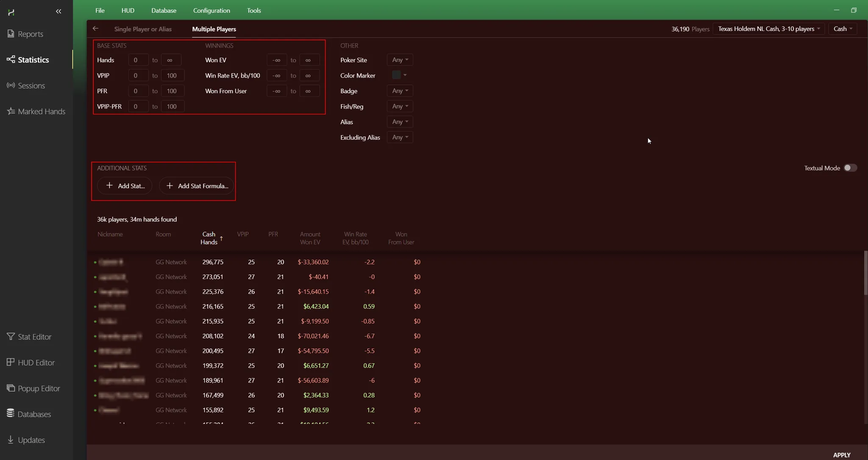Sort by Amount Won EV column header
The width and height of the screenshot is (868, 460).
click(x=310, y=238)
